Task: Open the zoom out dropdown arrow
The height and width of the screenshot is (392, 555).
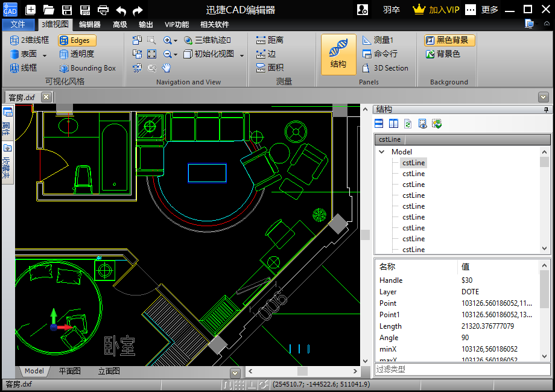Action: pyautogui.click(x=175, y=54)
